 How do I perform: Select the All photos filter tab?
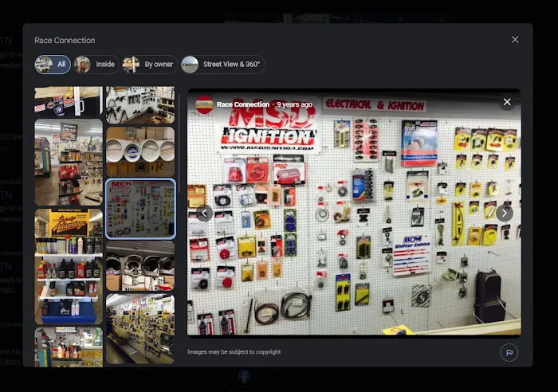click(x=53, y=65)
